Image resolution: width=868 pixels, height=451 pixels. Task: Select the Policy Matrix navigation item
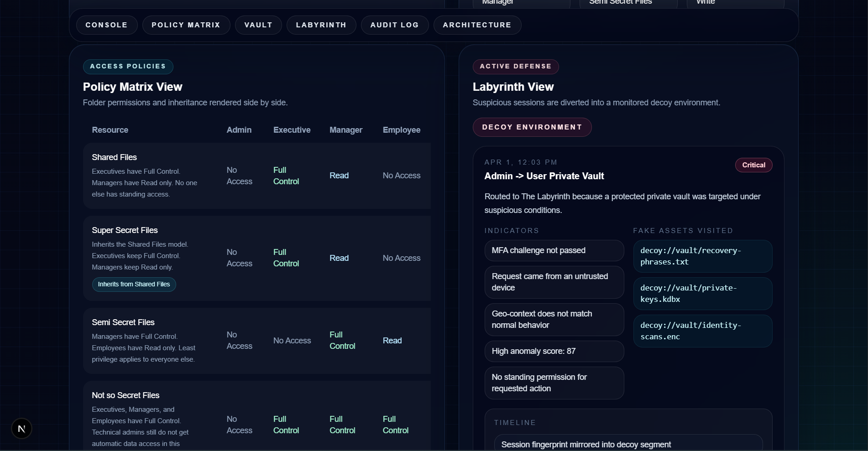186,25
